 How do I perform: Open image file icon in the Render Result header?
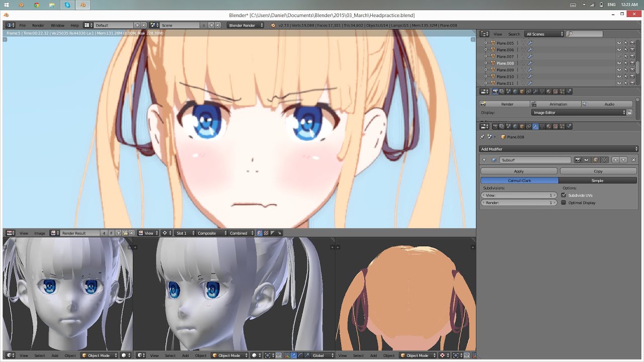tap(125, 233)
